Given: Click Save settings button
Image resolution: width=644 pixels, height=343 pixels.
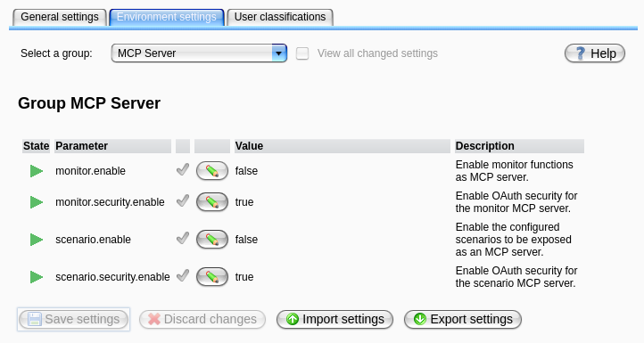Looking at the screenshot, I should pyautogui.click(x=73, y=319).
